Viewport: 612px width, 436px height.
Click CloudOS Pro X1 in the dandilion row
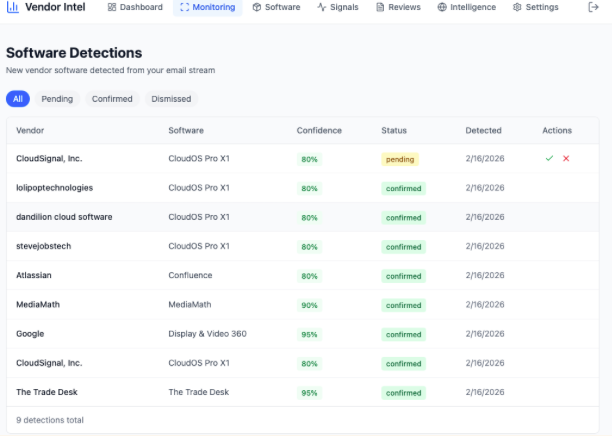point(199,217)
